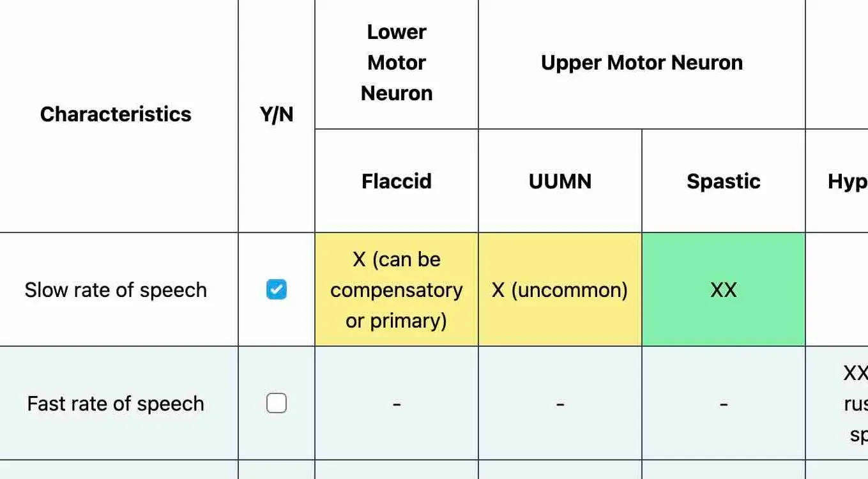The width and height of the screenshot is (868, 479).
Task: Click the dash cell under Spastic in Fast rate row
Action: (724, 404)
